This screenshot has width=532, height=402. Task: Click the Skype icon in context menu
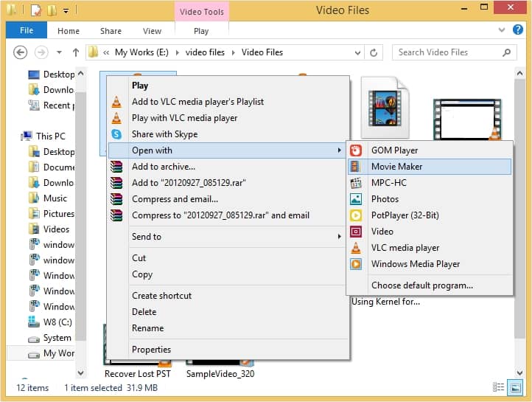[116, 134]
